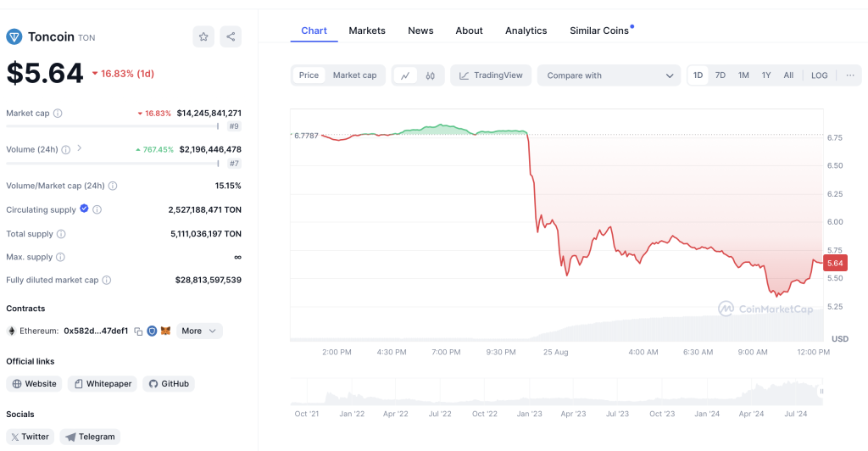Show Fully diluted market cap info icon

pyautogui.click(x=106, y=280)
